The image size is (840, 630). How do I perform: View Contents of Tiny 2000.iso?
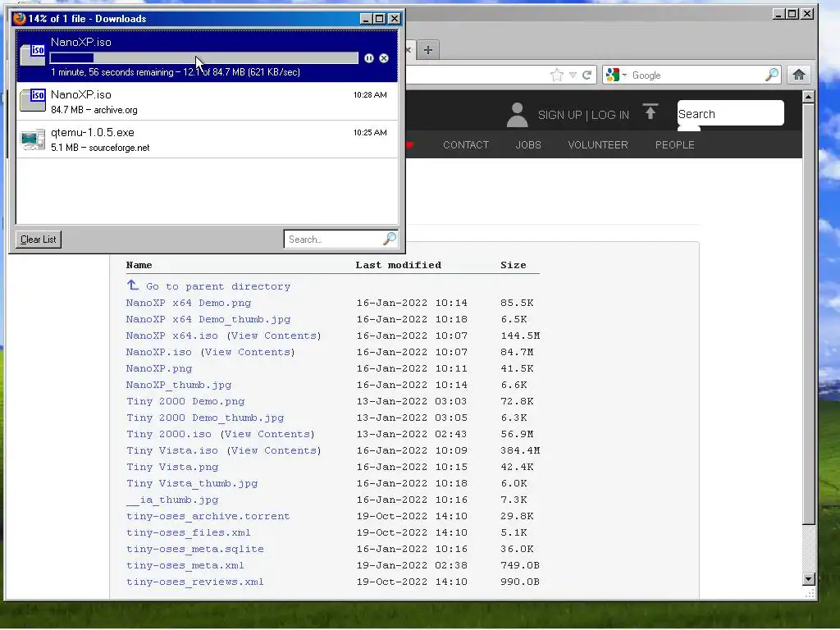[x=267, y=434]
